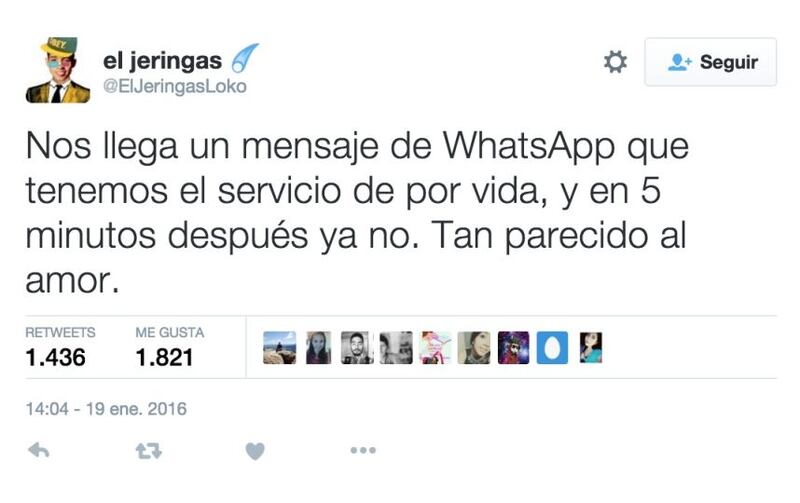800x503 pixels.
Task: Retweet this tweet via the arrows icon
Action: [x=148, y=451]
